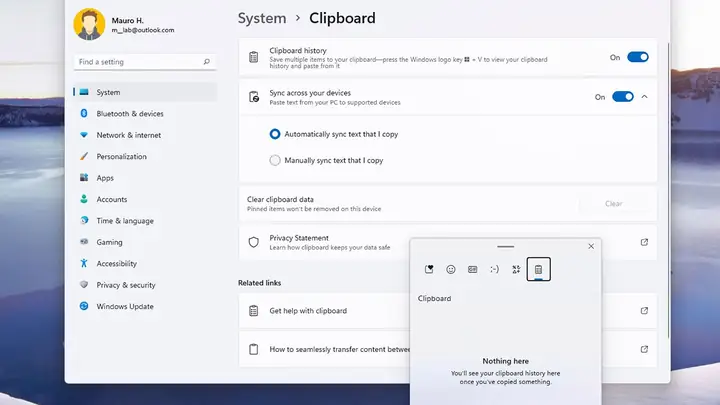Click the m_lab@outlook.com account email
The image size is (720, 405).
pyautogui.click(x=143, y=30)
